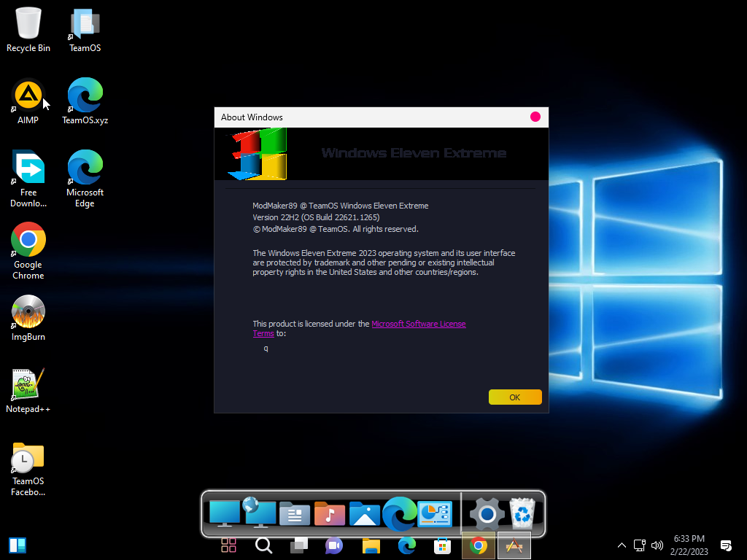747x560 pixels.
Task: Click the '© ModMaker89 @ TeamOS. All rights reserved.' line
Action: coord(336,229)
